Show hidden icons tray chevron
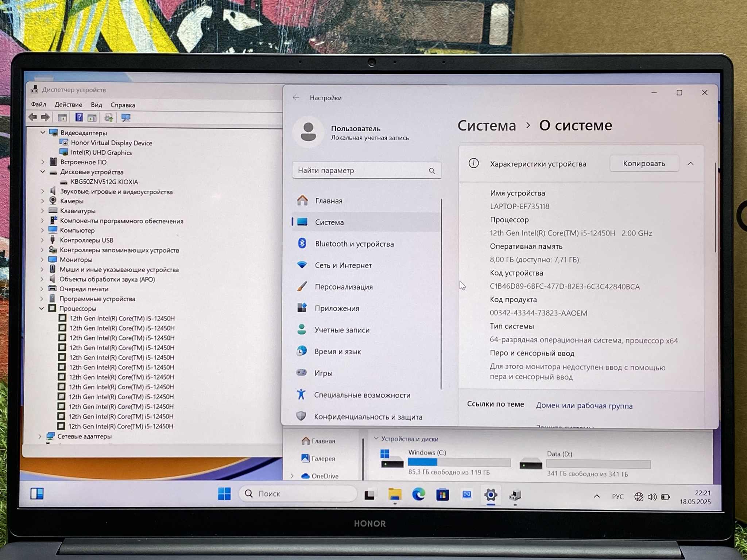The height and width of the screenshot is (560, 747). point(597,496)
